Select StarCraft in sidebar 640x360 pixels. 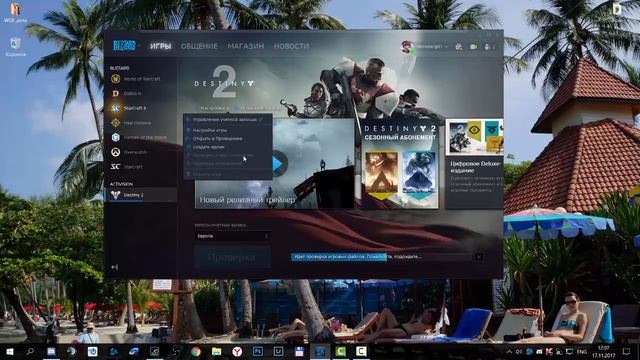tap(141, 167)
